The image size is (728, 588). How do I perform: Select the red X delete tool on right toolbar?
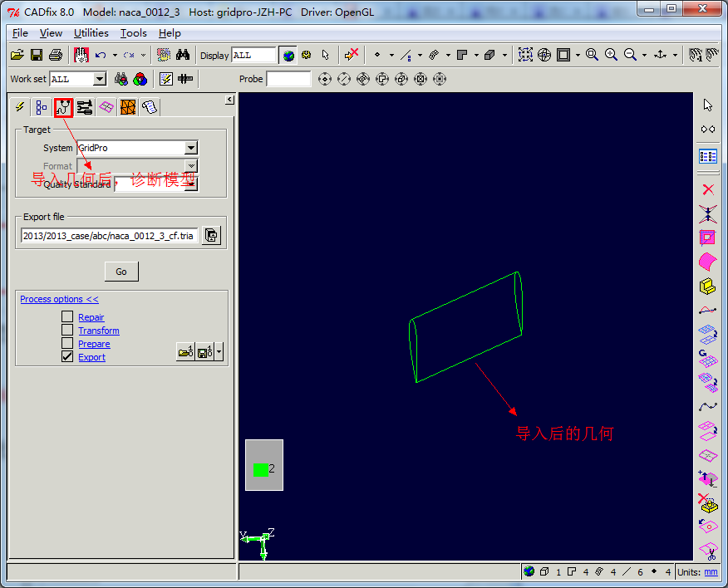point(708,189)
